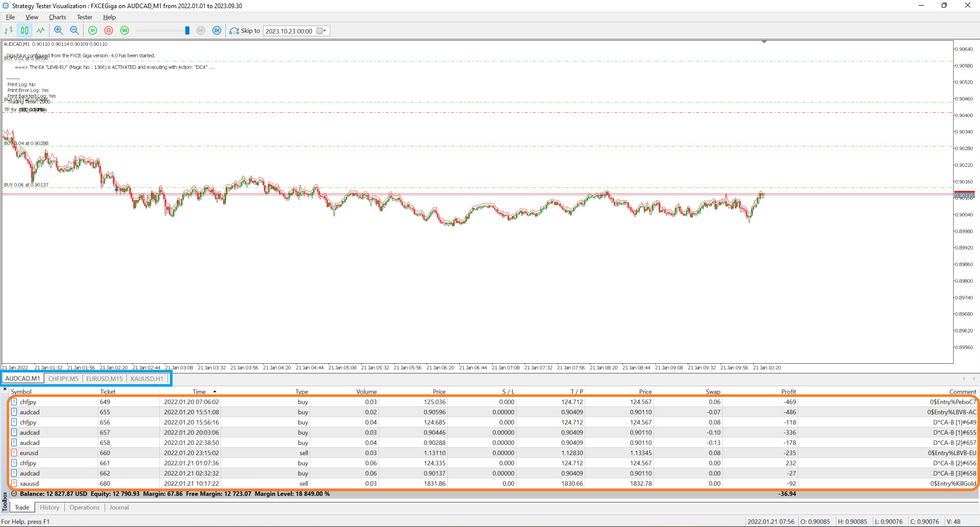
Task: Skip to the end of the test
Action: 216,31
